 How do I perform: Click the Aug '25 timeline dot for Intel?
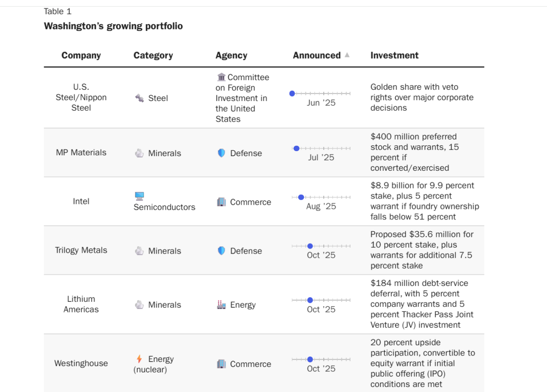click(x=301, y=197)
